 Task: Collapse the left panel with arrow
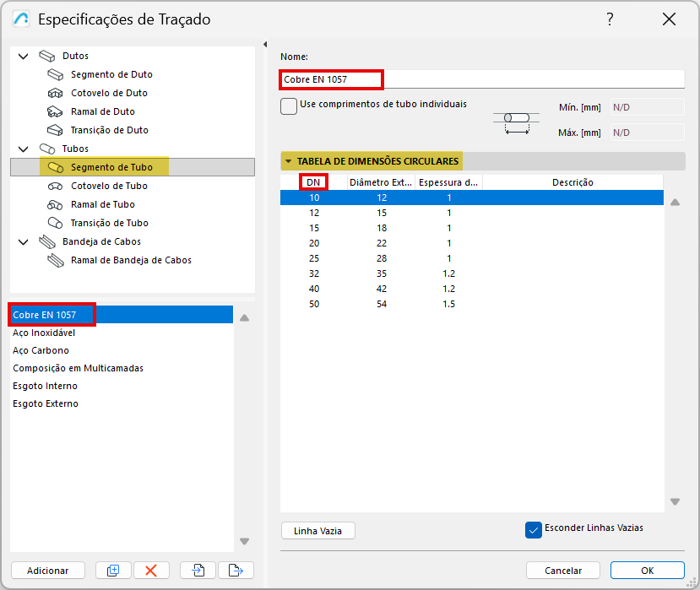[x=265, y=44]
